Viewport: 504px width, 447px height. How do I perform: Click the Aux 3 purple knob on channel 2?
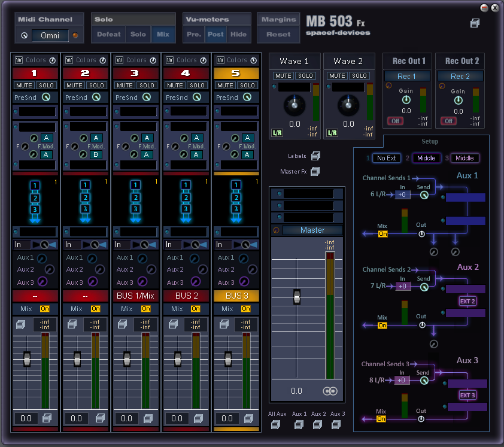(x=93, y=281)
